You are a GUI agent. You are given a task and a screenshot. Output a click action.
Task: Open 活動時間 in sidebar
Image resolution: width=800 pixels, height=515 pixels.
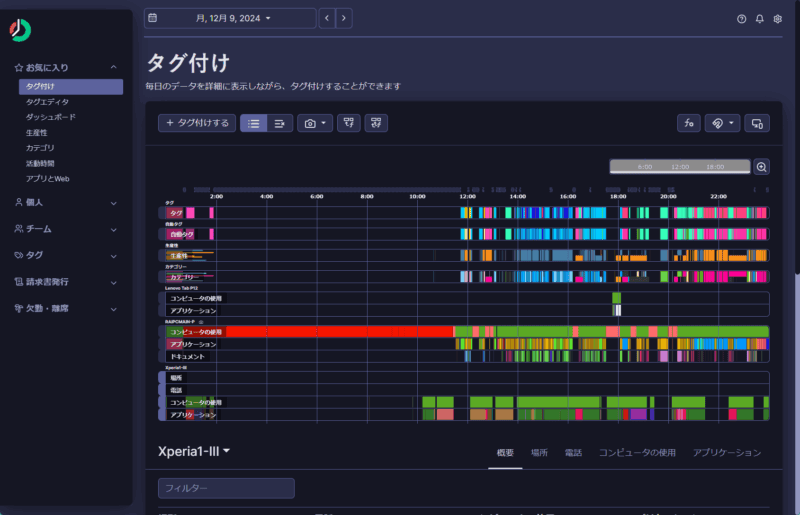40,163
